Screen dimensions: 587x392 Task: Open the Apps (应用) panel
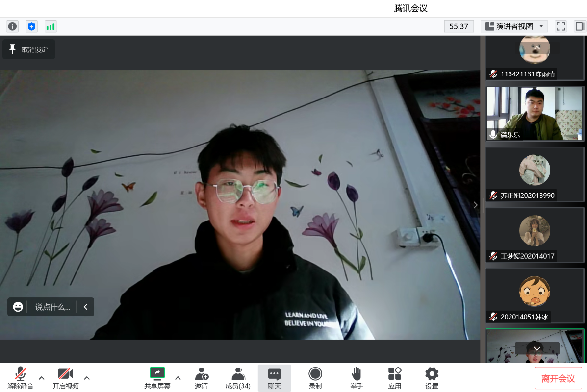coord(395,378)
